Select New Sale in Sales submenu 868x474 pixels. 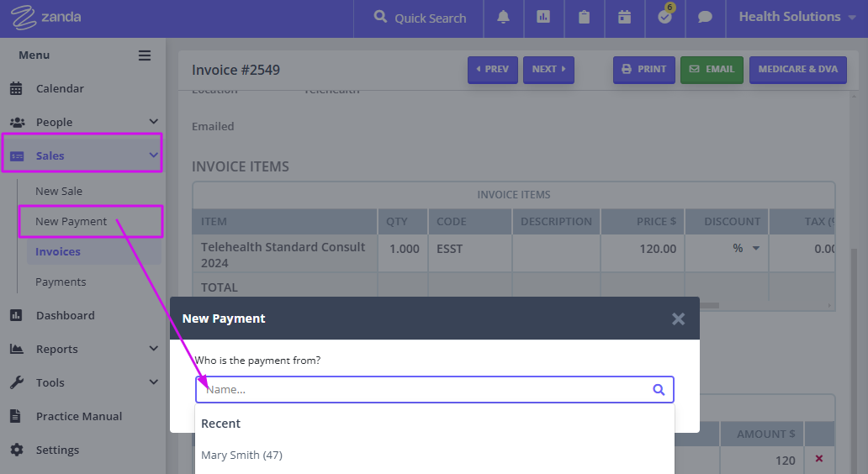(59, 191)
